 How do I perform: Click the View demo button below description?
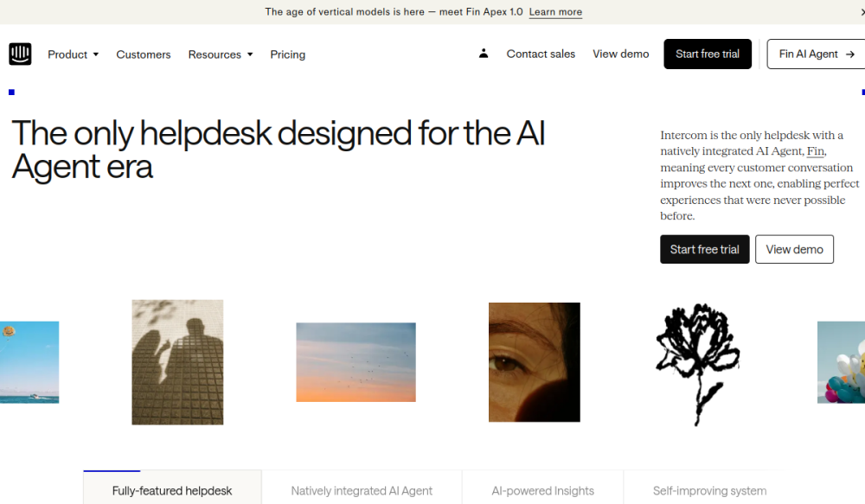[794, 249]
